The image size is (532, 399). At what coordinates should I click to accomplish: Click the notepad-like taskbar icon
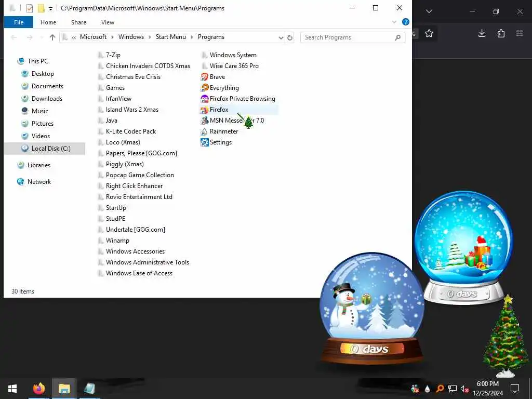coord(89,389)
